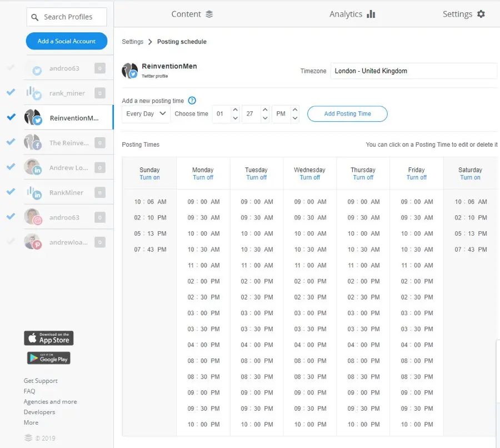Click the Content layers icon
This screenshot has width=500, height=448.
[x=209, y=14]
